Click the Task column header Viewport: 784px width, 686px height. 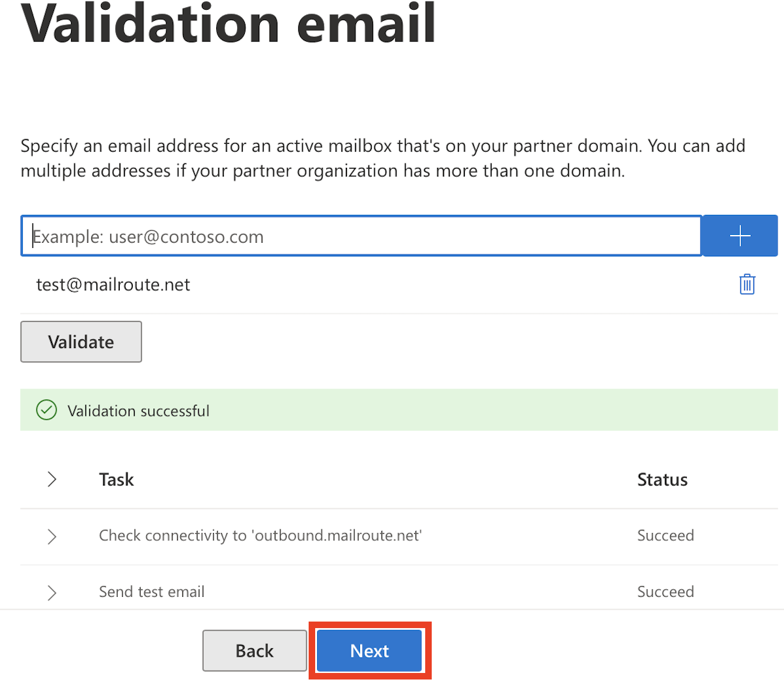(117, 480)
